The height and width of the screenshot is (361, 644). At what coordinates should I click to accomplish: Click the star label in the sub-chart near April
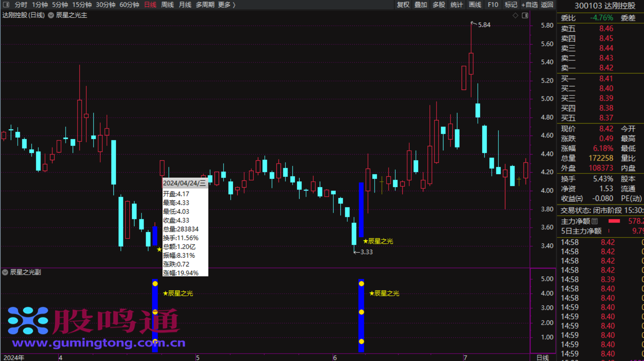tap(178, 293)
